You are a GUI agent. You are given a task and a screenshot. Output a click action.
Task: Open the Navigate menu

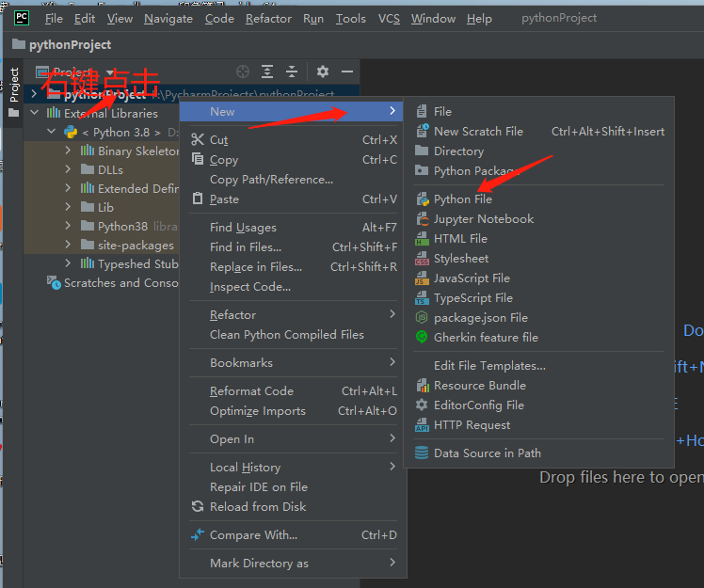pos(168,19)
